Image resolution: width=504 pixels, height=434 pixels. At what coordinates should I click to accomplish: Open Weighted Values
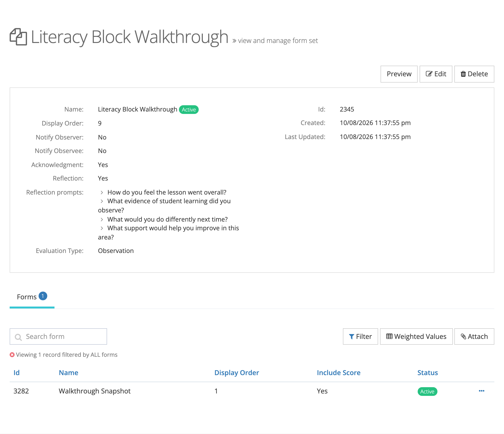click(416, 337)
